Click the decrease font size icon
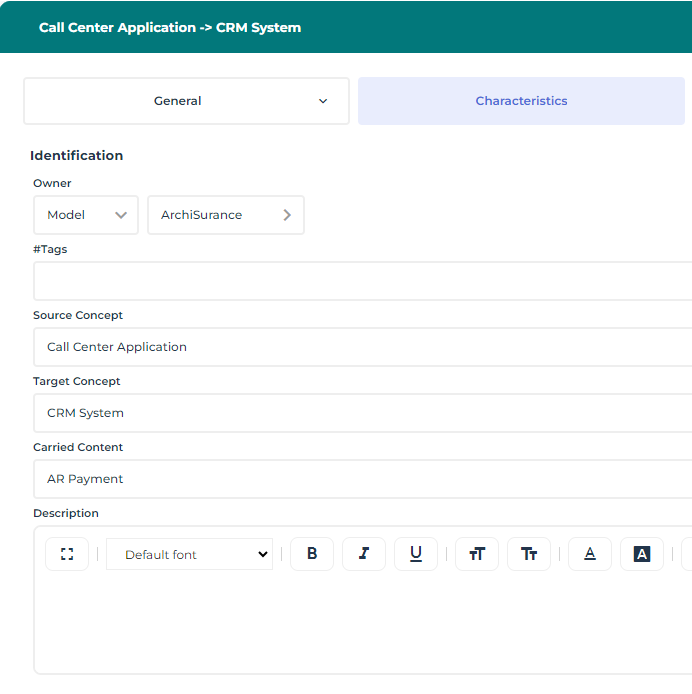 pos(529,554)
